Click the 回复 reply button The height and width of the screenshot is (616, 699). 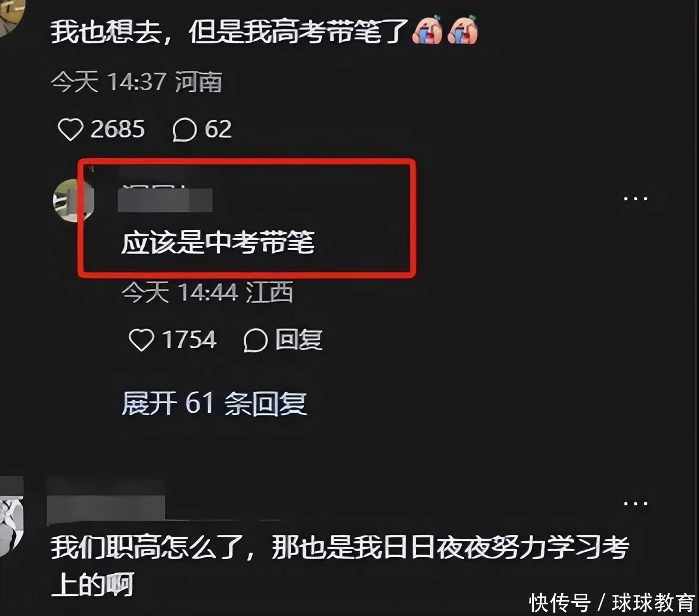pos(299,340)
